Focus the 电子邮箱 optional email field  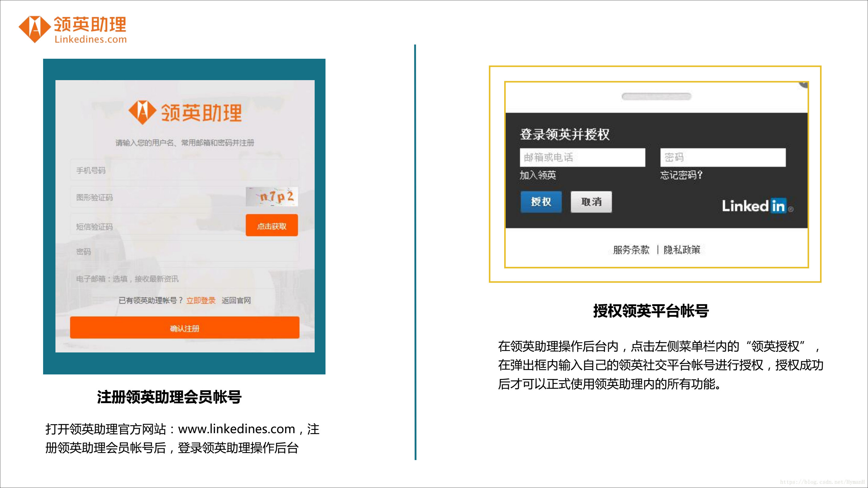[x=184, y=279]
